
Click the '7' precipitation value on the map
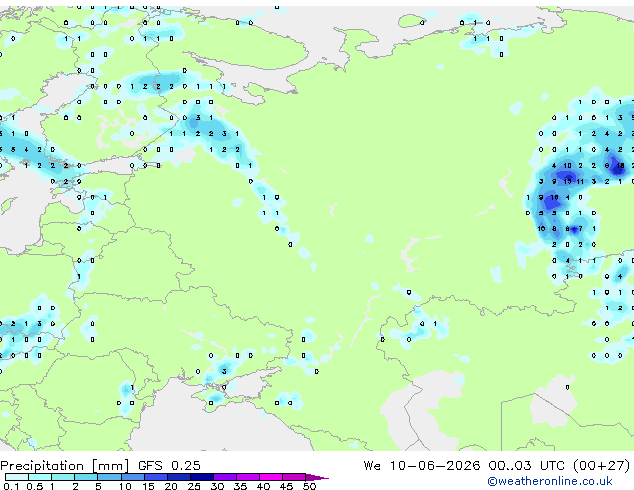581,229
